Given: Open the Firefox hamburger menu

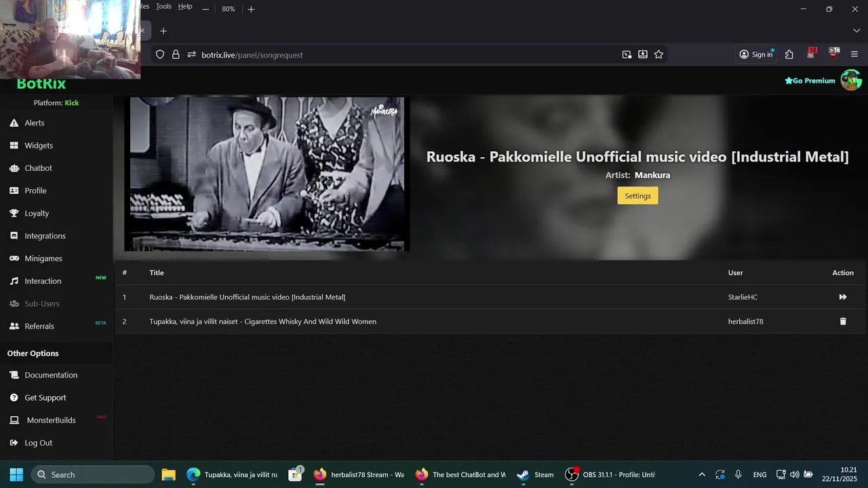Looking at the screenshot, I should coord(854,54).
